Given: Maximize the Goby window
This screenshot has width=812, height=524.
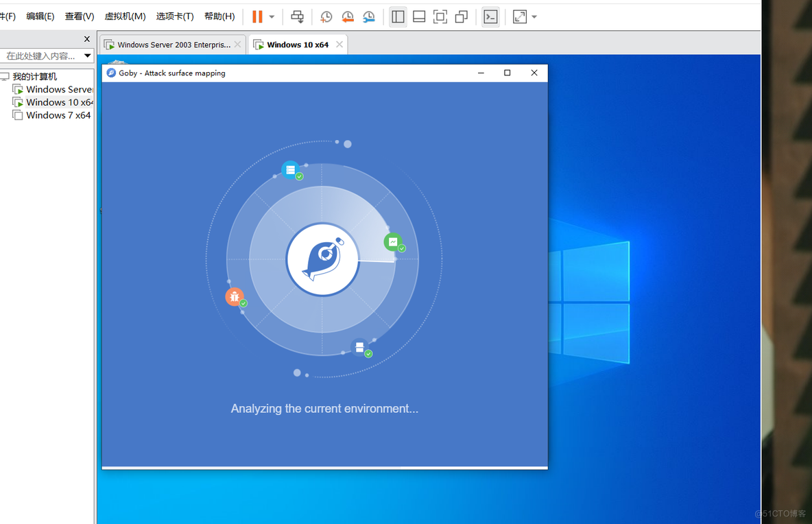Looking at the screenshot, I should [508, 73].
